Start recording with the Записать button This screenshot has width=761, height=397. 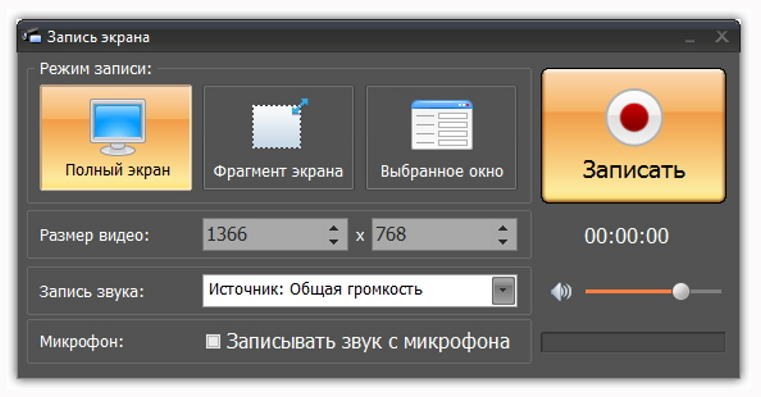coord(633,135)
